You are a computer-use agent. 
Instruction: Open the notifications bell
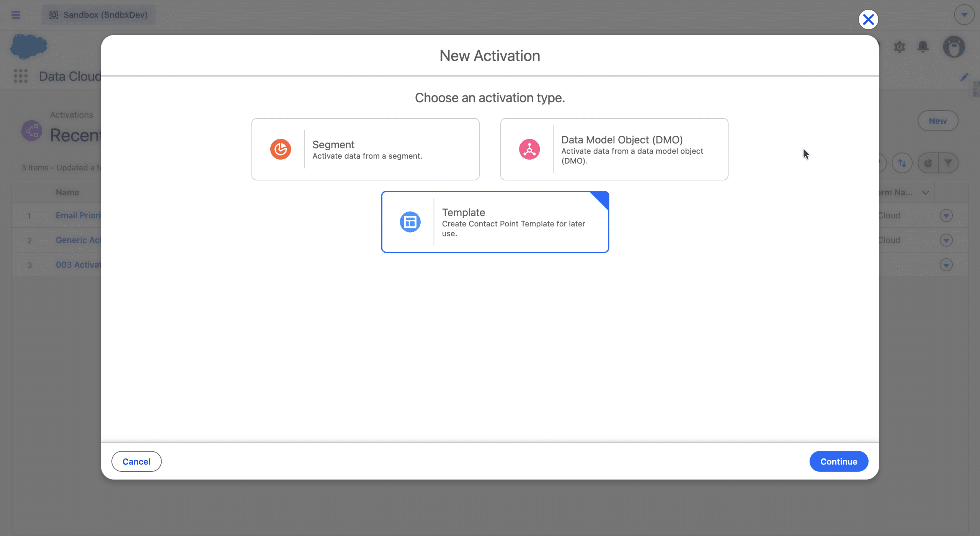pyautogui.click(x=923, y=47)
